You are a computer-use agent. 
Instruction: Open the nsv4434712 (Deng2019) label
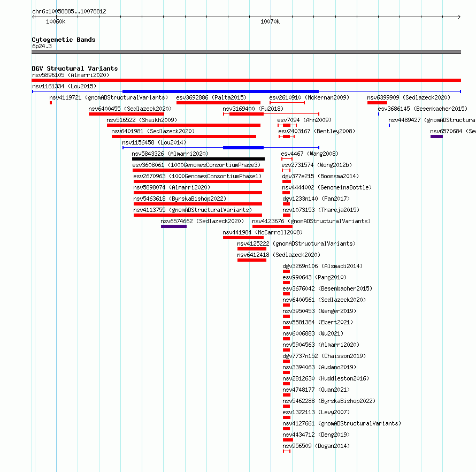(316, 435)
